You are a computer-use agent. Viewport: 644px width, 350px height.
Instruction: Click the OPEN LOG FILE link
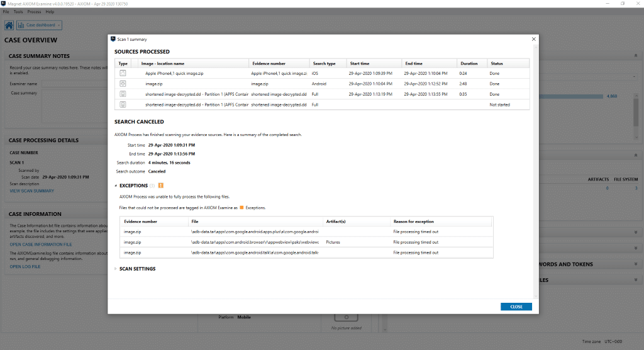(25, 266)
